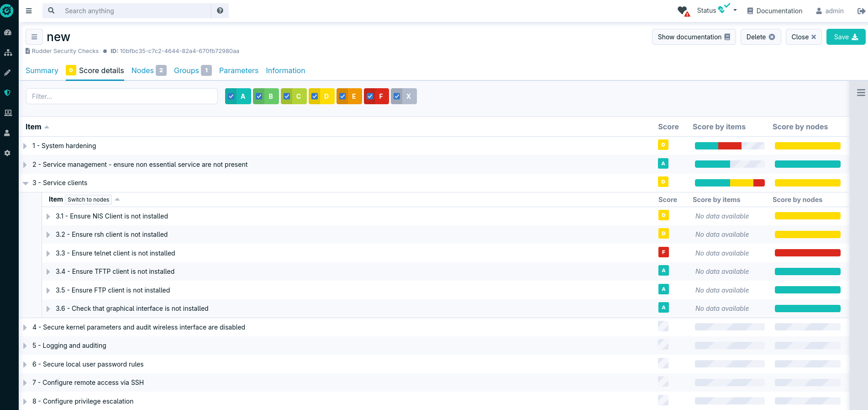868x410 pixels.
Task: Click the Save button
Action: [x=846, y=37]
